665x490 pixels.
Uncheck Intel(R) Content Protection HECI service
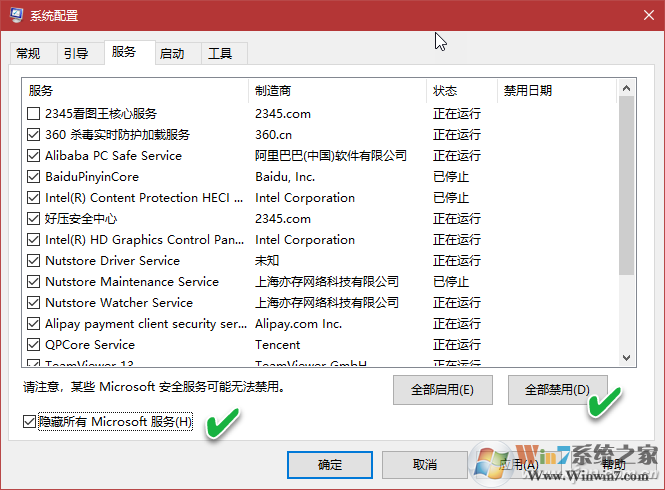coord(34,198)
